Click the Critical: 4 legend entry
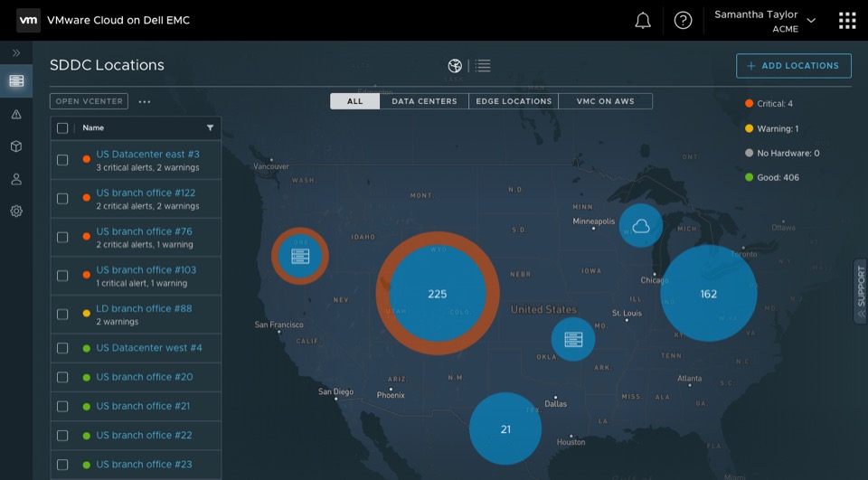 pyautogui.click(x=769, y=104)
